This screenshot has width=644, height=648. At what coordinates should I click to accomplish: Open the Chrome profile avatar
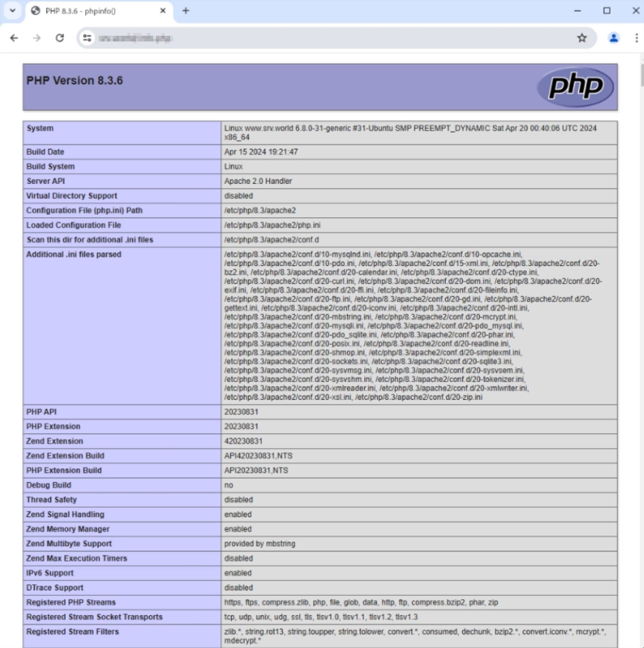614,38
